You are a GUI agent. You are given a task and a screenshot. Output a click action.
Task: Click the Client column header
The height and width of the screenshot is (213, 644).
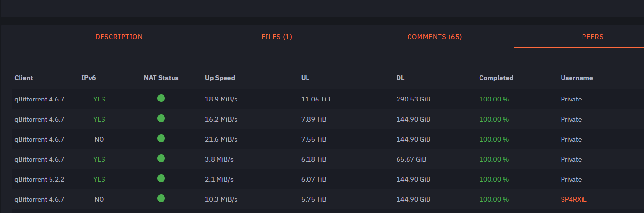pyautogui.click(x=24, y=78)
